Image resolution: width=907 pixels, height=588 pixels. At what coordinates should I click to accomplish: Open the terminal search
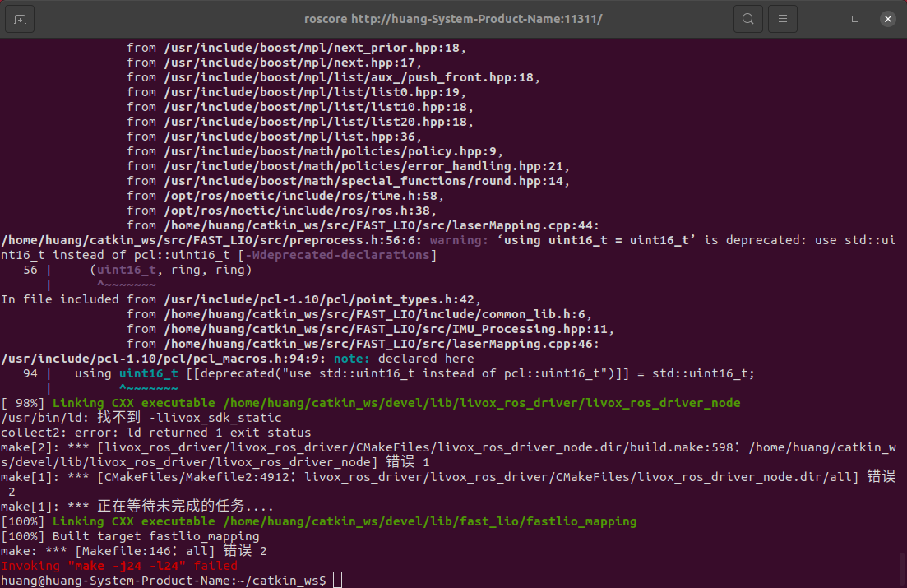click(747, 18)
